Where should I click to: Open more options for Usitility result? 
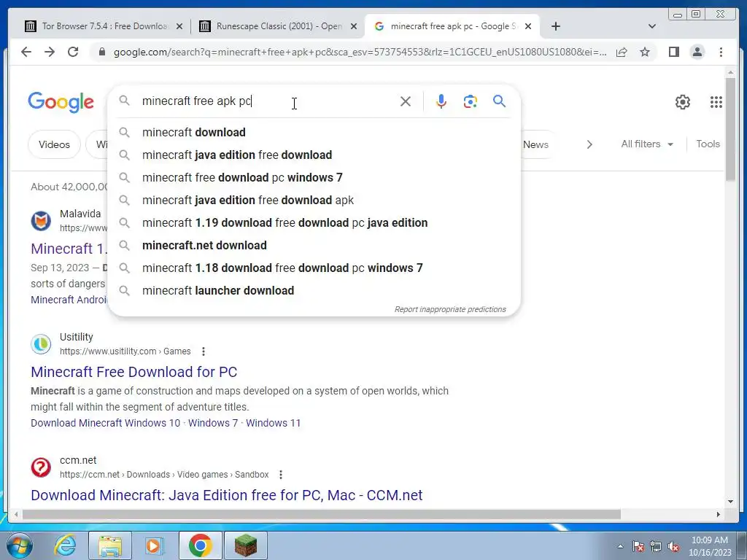coord(204,351)
